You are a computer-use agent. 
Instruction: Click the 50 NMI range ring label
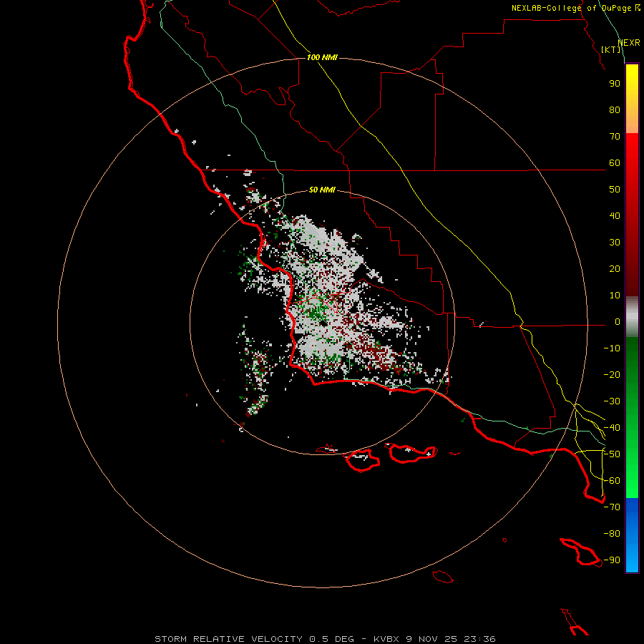[322, 190]
